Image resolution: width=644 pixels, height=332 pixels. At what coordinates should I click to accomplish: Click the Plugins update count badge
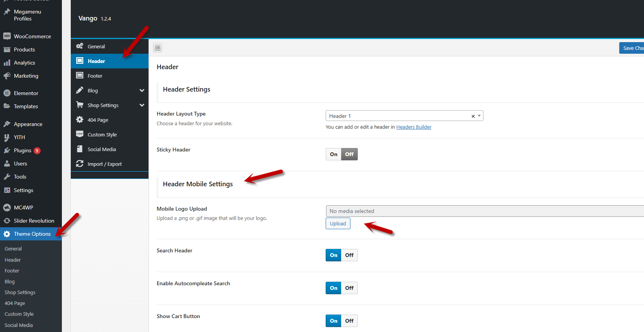coord(37,151)
